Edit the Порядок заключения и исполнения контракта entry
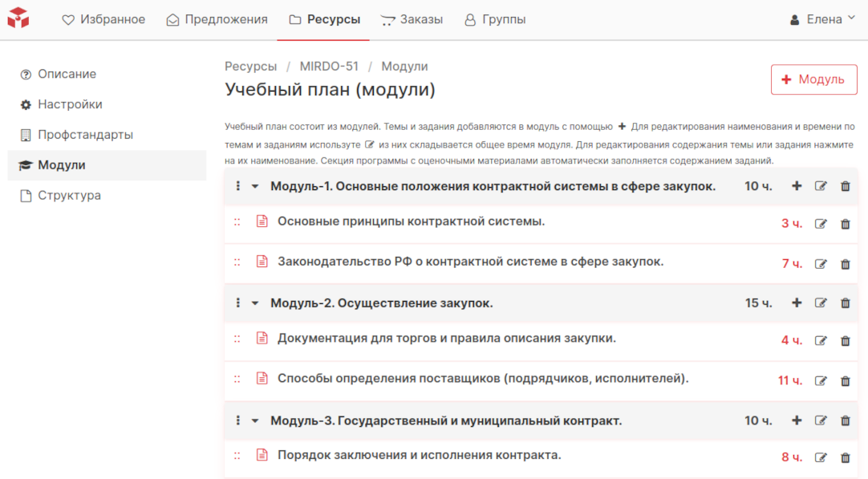The height and width of the screenshot is (479, 868). tap(821, 458)
